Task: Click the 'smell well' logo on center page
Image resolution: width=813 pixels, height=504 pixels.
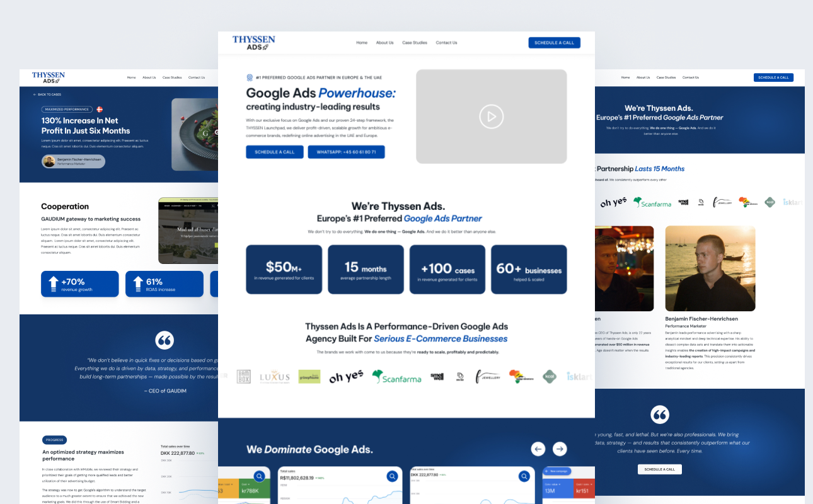Action: (x=437, y=377)
